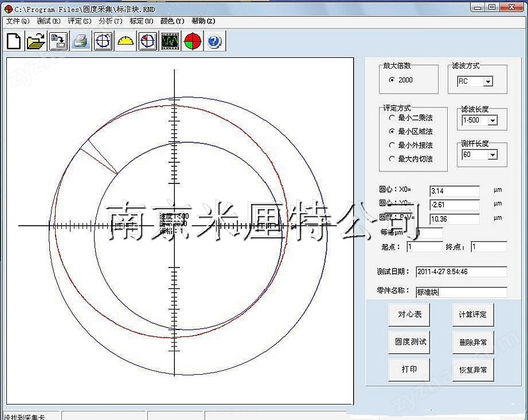Screen dimensions: 528x420
Task: Click the 圆度测试 button
Action: click(409, 342)
